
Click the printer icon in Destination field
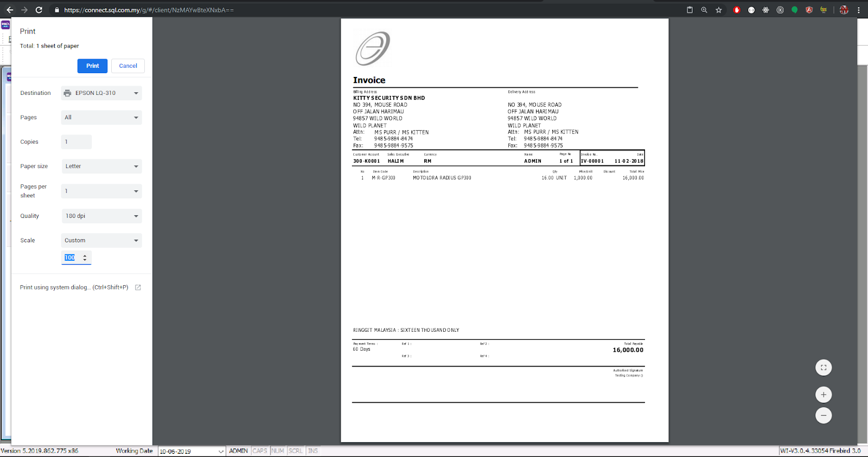67,93
